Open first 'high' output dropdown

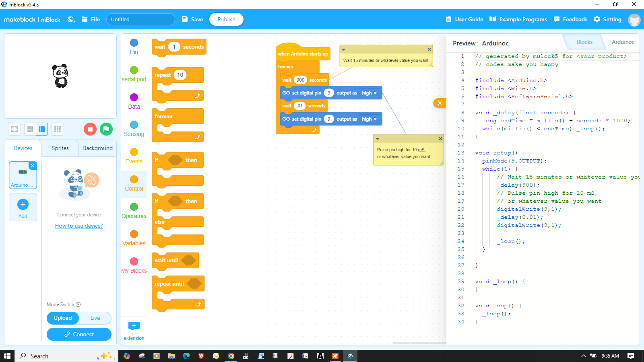tap(369, 93)
